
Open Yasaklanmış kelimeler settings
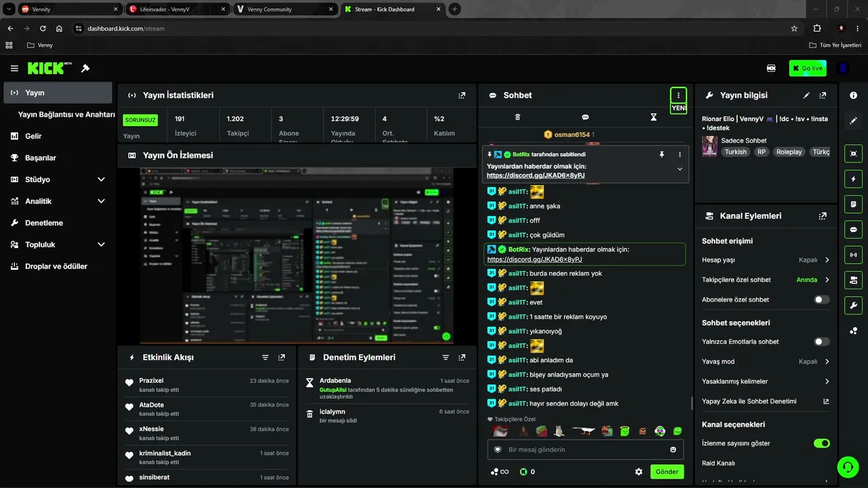point(766,382)
